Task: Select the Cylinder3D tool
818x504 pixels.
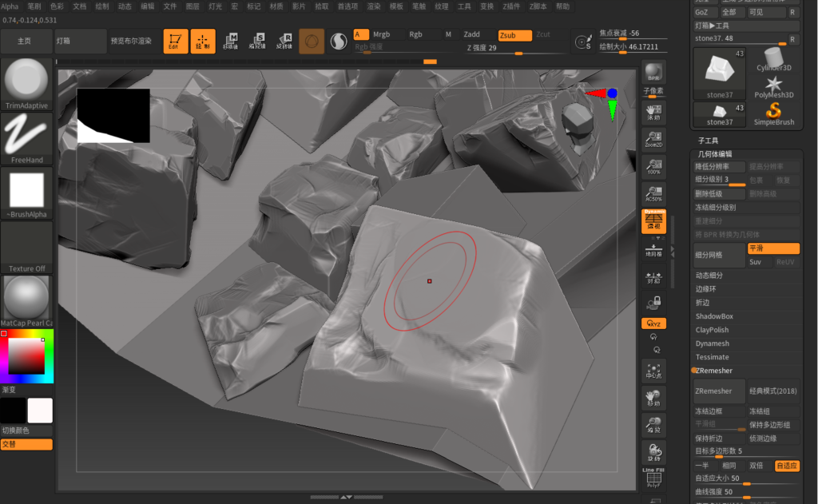Action: (773, 60)
